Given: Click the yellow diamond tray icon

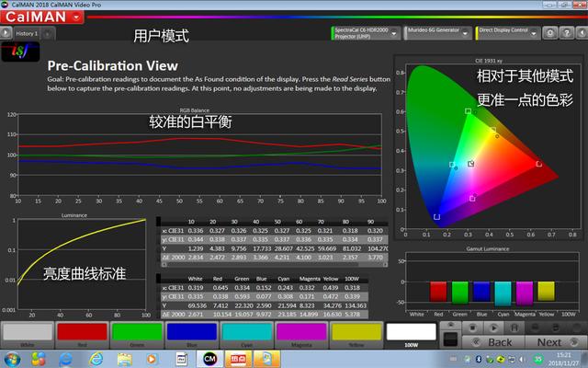Looking at the screenshot, I should click(500, 360).
